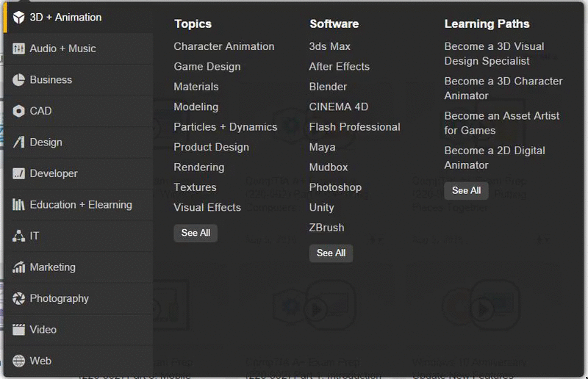Open the Marketing category label
588x379 pixels.
(x=52, y=267)
